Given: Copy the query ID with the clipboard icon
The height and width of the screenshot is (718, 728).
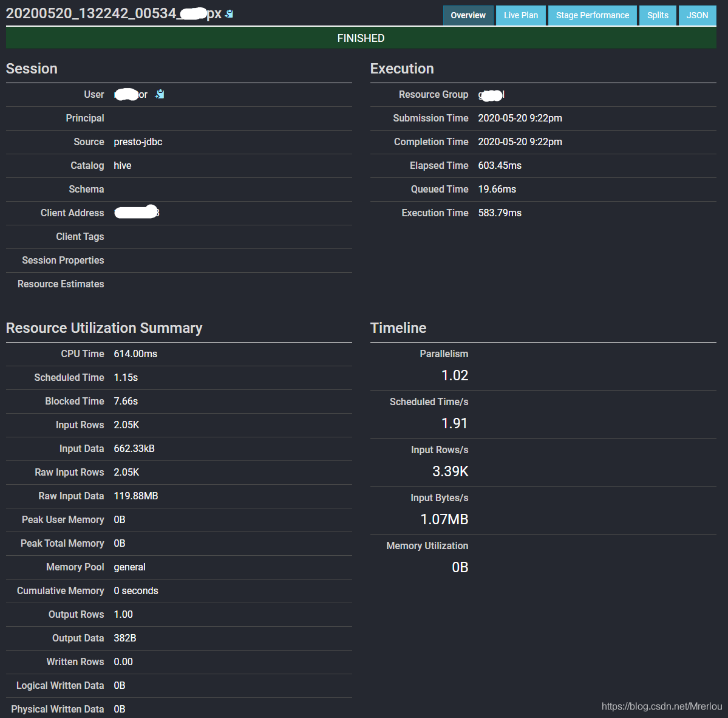Looking at the screenshot, I should [229, 14].
